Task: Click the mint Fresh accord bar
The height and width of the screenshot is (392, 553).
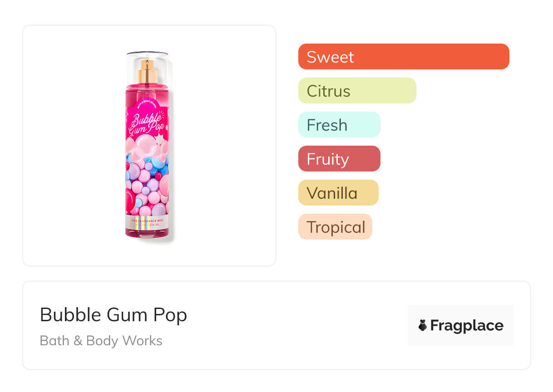Action: point(339,125)
